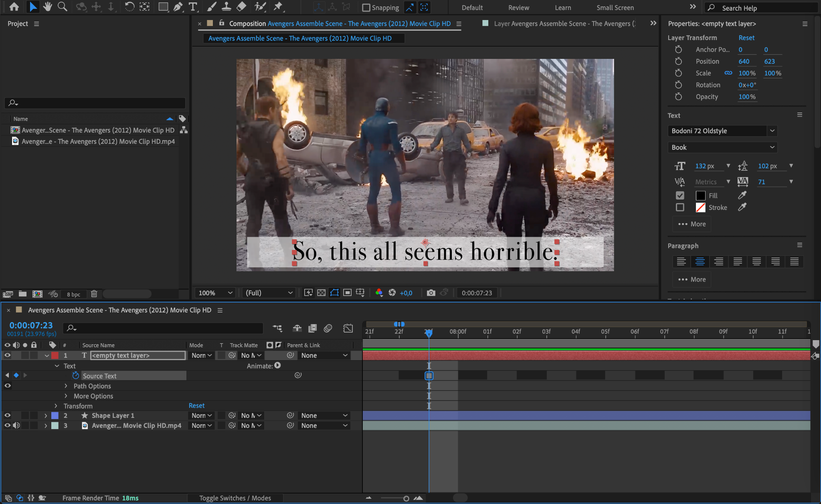This screenshot has width=821, height=504.
Task: Switch to the Review workspace
Action: [x=518, y=8]
